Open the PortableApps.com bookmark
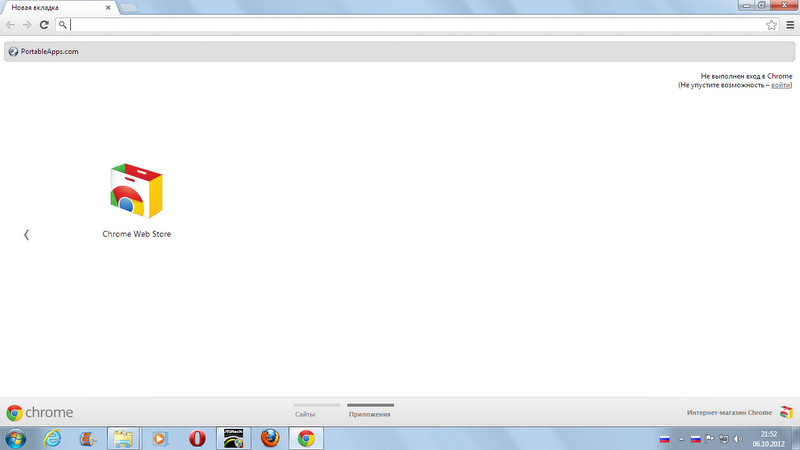Screen dimensions: 800x450 coord(43,52)
